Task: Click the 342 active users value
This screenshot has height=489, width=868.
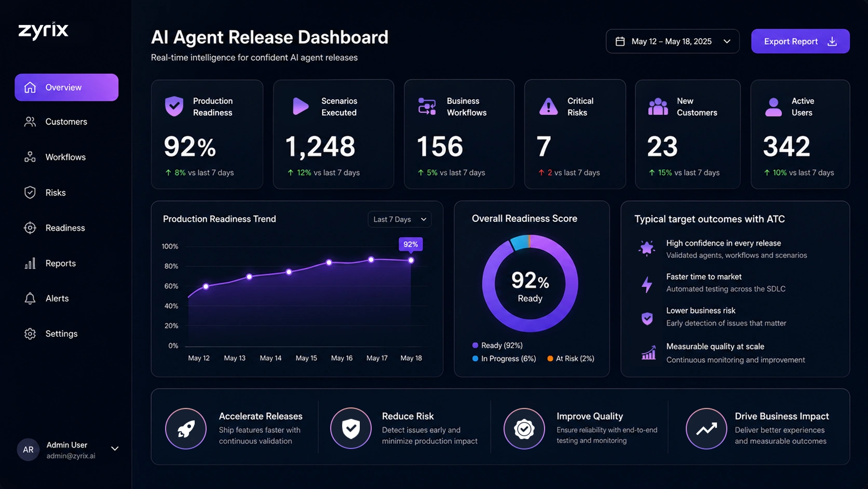Action: [x=786, y=147]
